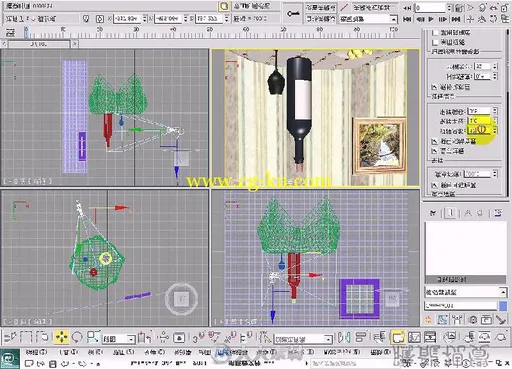Activate the Select and Rotate tool
Viewport: 512px width, 369px height.
77,337
